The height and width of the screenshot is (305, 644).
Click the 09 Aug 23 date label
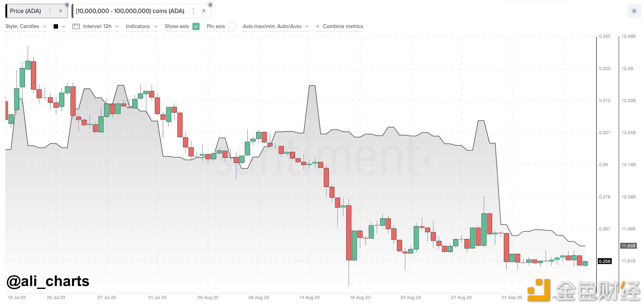259,298
